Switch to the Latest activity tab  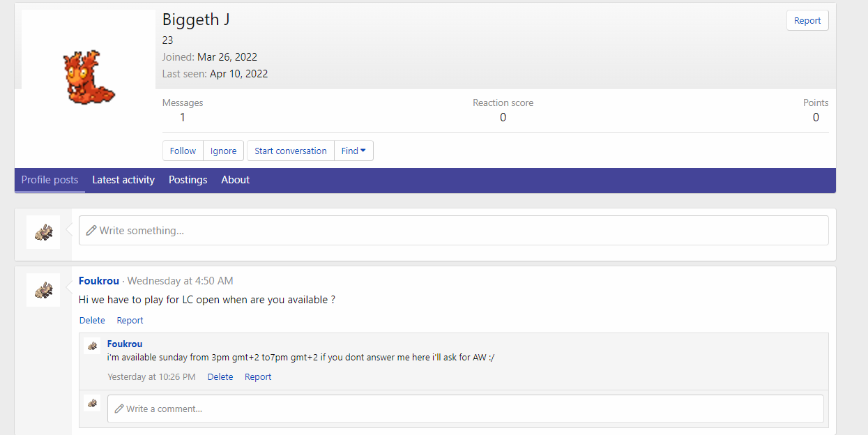[123, 180]
